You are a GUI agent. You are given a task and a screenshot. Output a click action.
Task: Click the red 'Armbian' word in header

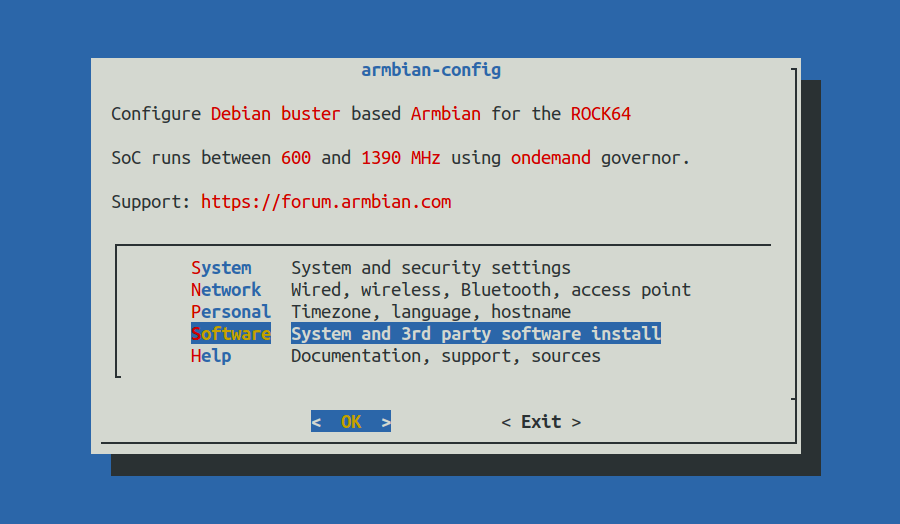pyautogui.click(x=446, y=114)
